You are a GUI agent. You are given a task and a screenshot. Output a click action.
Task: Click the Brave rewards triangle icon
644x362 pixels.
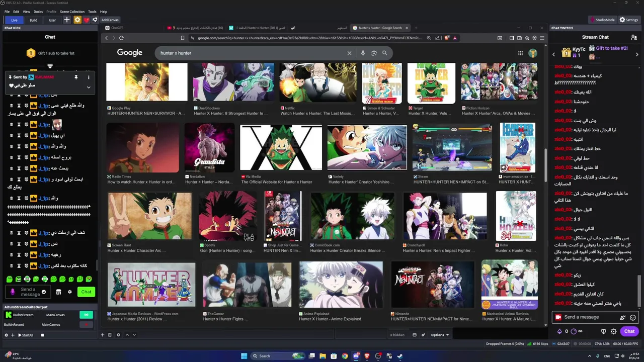point(454,38)
